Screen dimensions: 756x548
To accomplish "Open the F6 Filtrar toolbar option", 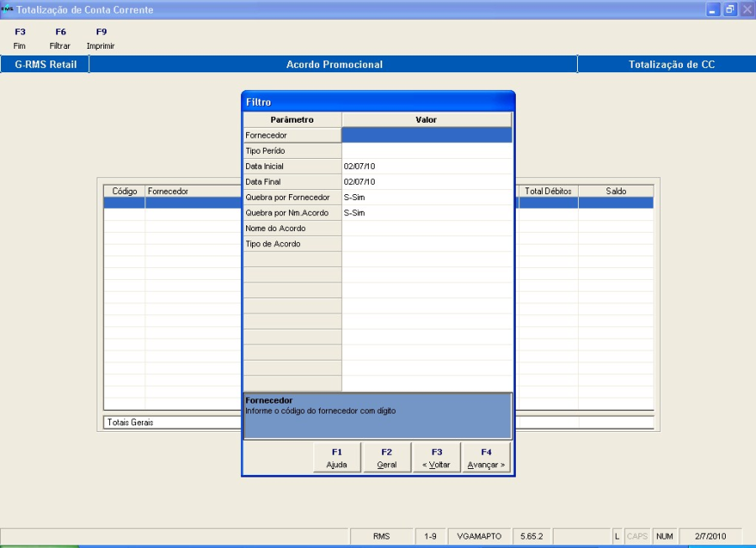I will pyautogui.click(x=60, y=39).
